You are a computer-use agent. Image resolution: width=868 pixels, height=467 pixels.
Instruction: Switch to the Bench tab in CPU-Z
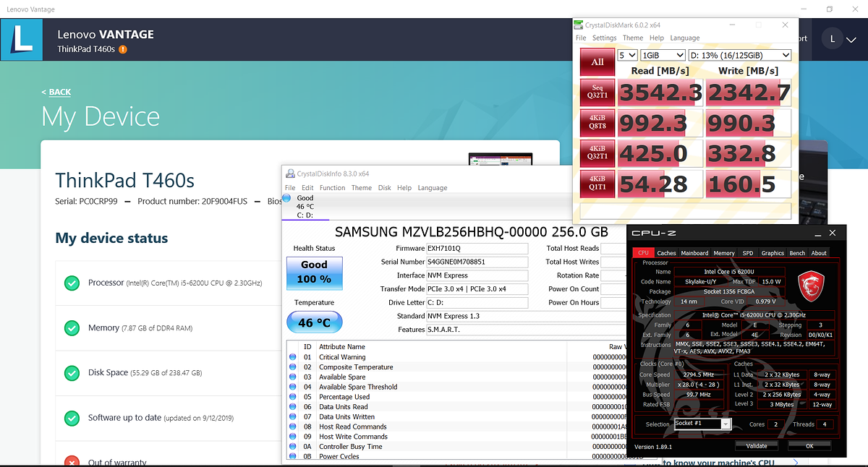(797, 253)
